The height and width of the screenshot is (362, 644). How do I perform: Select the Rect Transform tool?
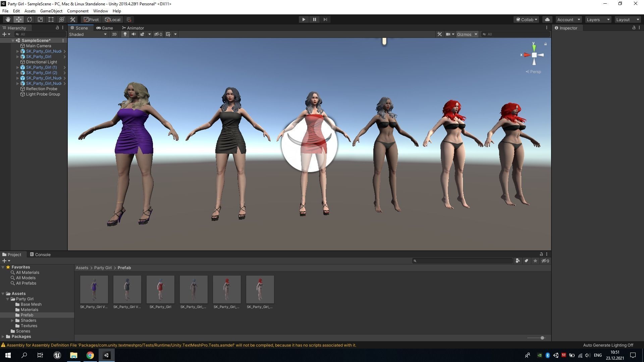click(x=51, y=19)
